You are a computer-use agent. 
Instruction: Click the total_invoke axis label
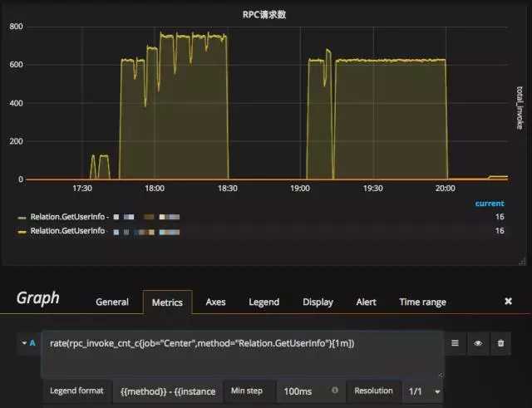pyautogui.click(x=520, y=108)
